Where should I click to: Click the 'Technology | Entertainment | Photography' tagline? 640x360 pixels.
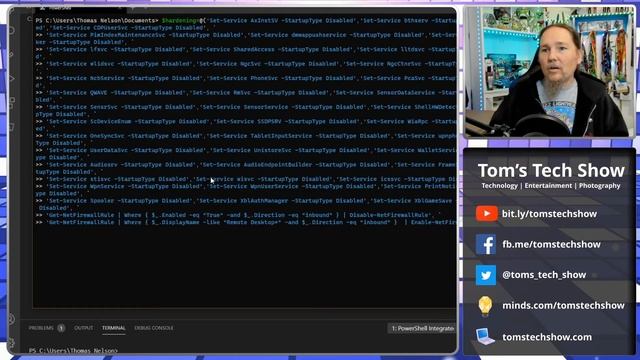[551, 186]
